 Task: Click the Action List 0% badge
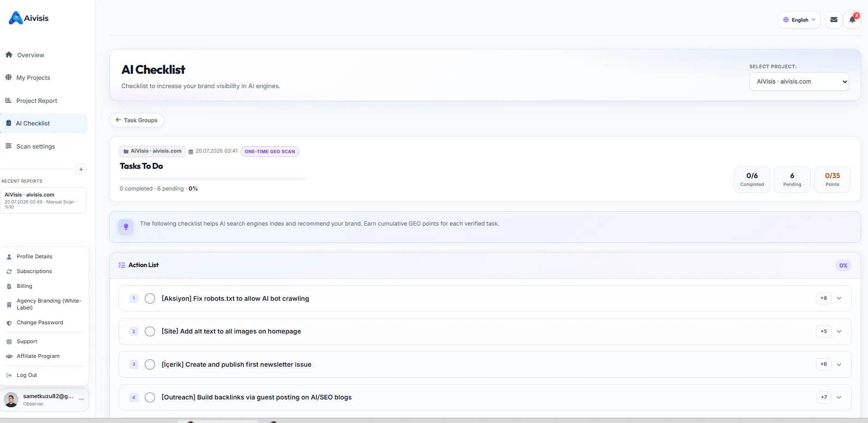coord(843,266)
